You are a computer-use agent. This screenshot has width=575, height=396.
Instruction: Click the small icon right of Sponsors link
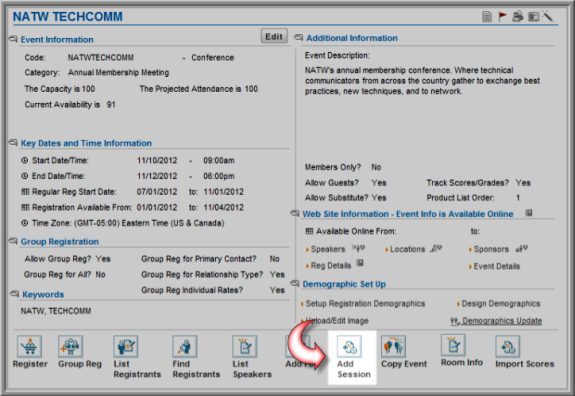click(x=521, y=249)
